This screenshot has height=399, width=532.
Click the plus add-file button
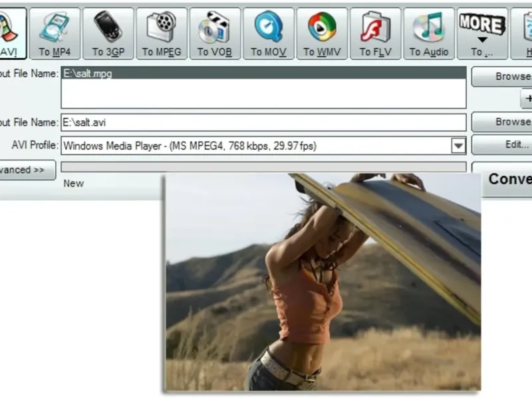coord(527,98)
